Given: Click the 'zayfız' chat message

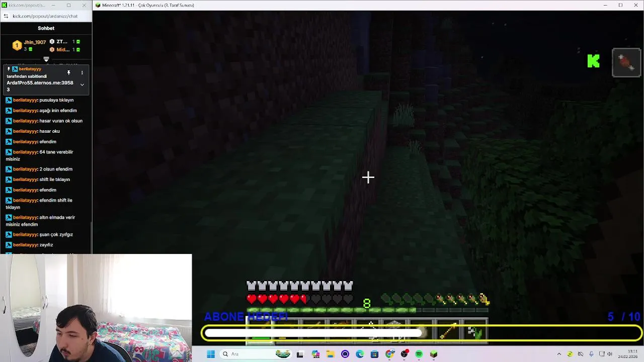Looking at the screenshot, I should 46,245.
